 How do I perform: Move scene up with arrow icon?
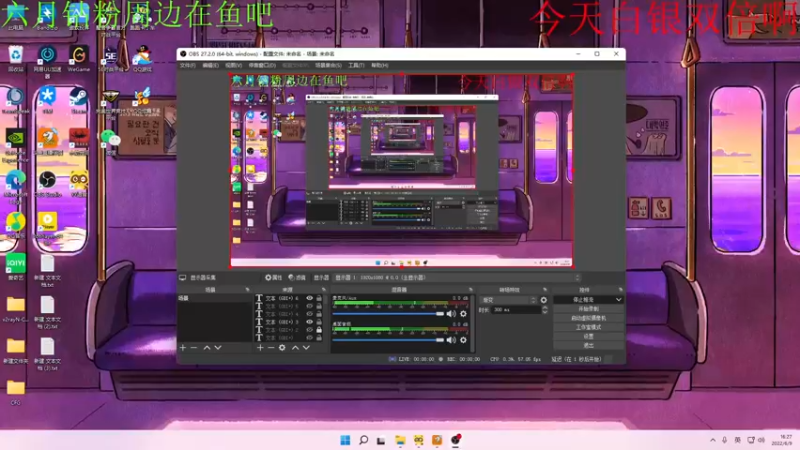(207, 347)
